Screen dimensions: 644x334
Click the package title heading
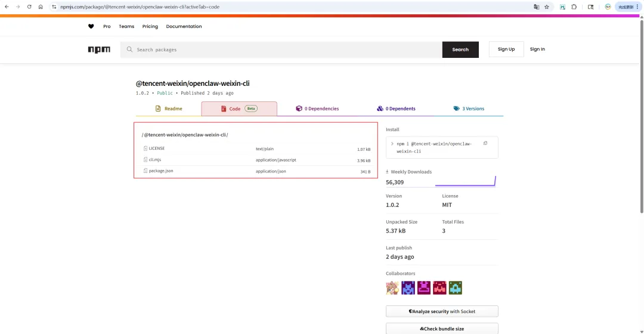(x=193, y=83)
